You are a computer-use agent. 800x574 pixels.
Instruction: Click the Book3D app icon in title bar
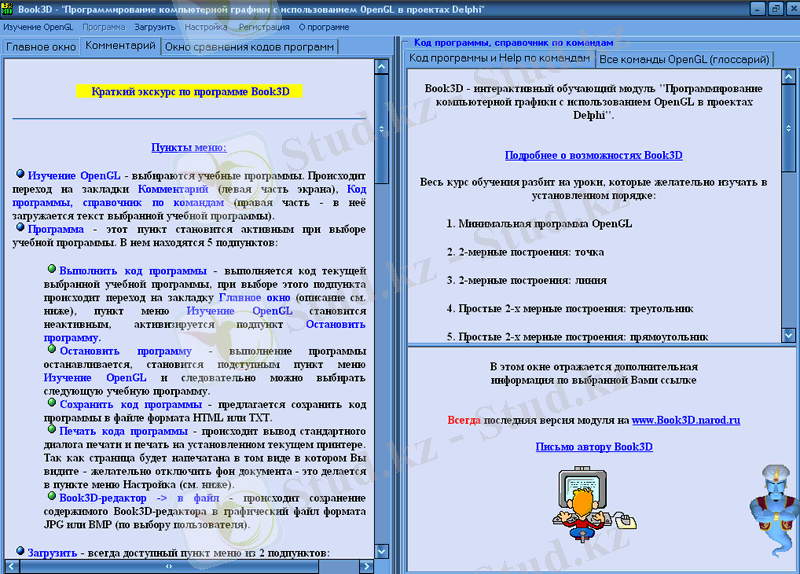7,9
